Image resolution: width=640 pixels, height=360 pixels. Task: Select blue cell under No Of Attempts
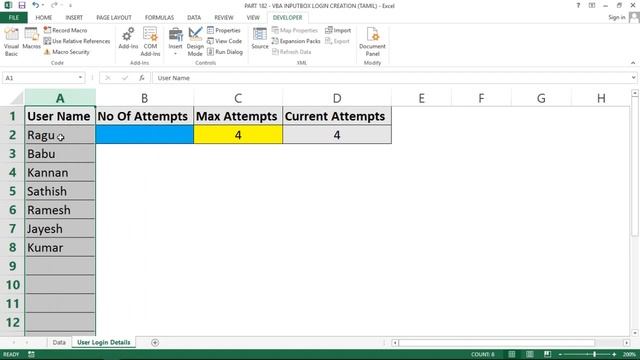(x=144, y=135)
